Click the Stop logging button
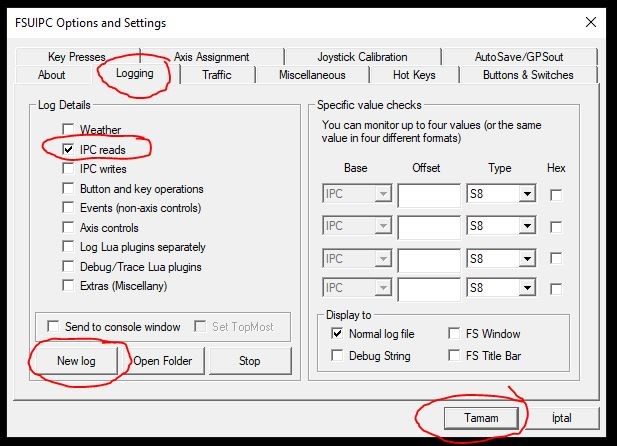 (x=250, y=361)
